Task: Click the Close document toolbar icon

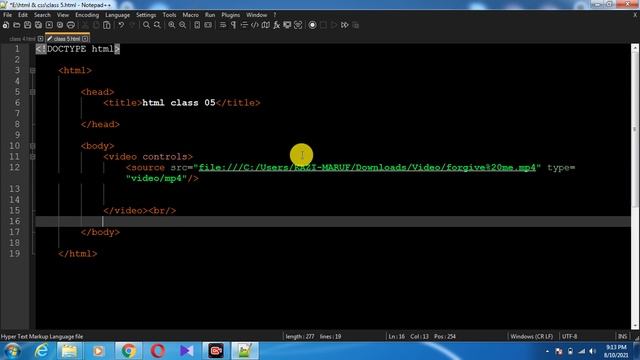Action: click(x=49, y=25)
